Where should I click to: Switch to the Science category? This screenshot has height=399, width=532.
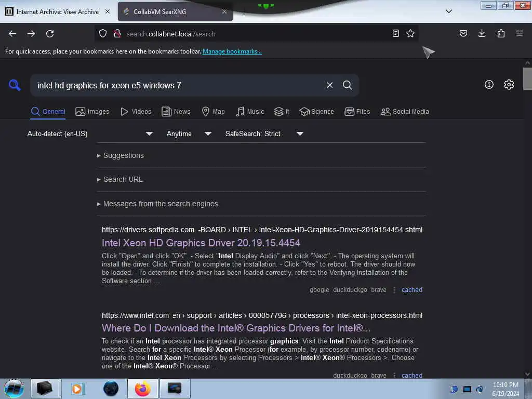tap(316, 112)
